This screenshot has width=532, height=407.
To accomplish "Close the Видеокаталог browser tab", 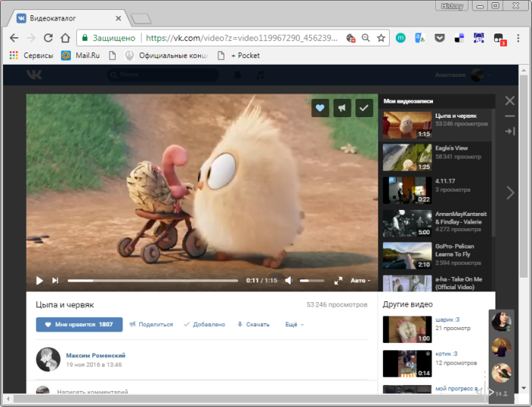I will pyautogui.click(x=118, y=18).
